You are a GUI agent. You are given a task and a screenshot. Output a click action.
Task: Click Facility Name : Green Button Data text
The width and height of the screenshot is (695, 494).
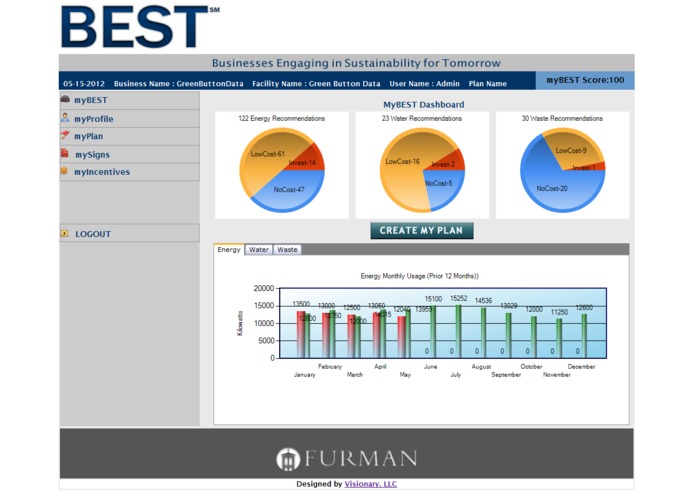(316, 83)
